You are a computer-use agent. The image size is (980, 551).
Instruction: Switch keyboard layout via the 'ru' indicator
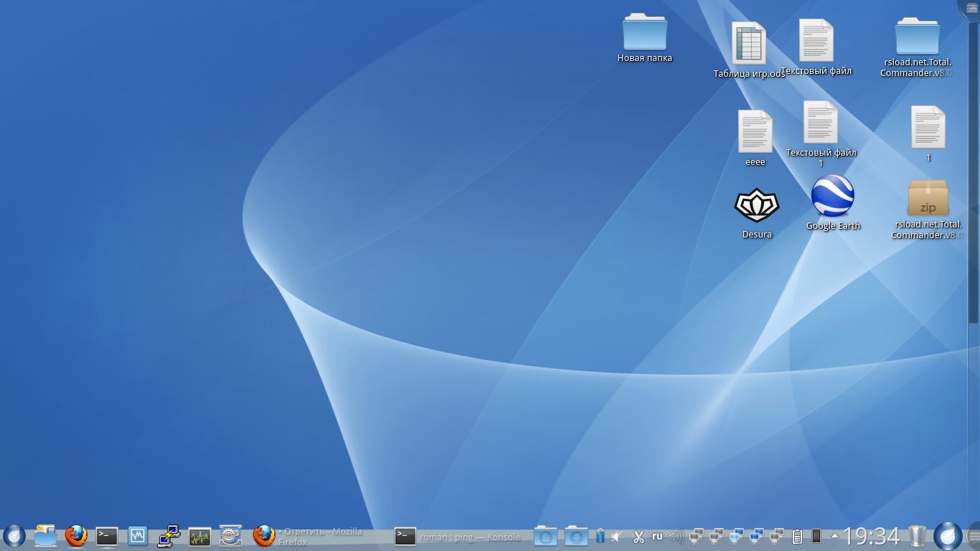click(657, 536)
